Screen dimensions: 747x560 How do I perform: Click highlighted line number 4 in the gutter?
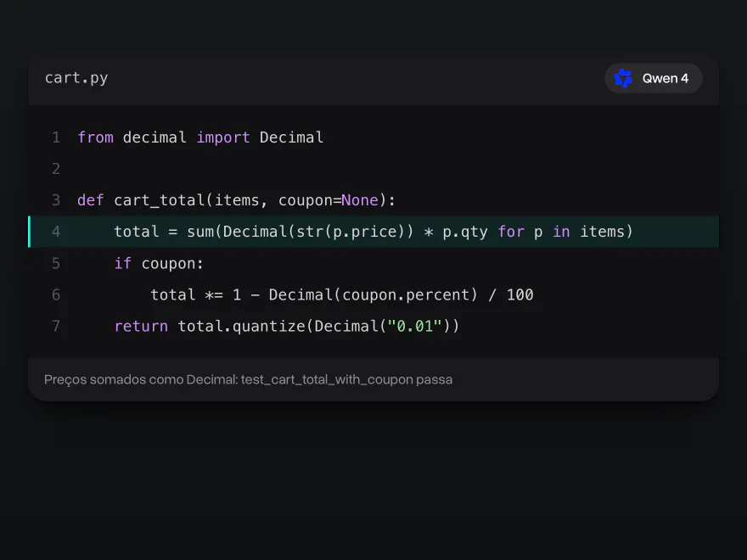(x=56, y=232)
